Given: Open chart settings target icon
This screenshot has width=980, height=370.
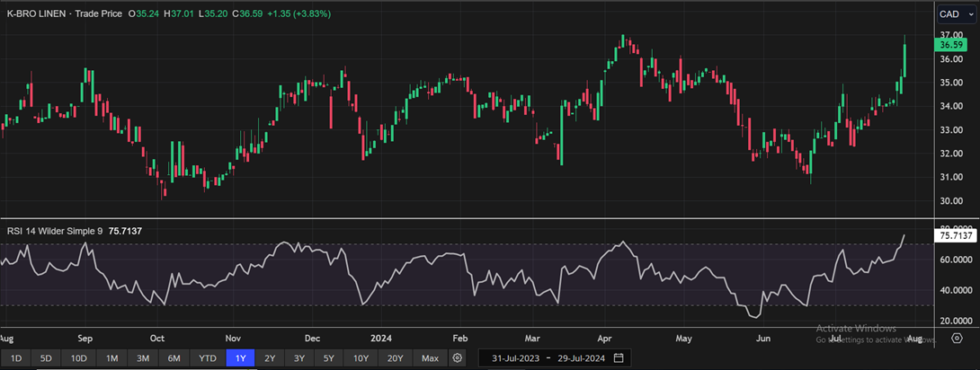Looking at the screenshot, I should tap(957, 339).
